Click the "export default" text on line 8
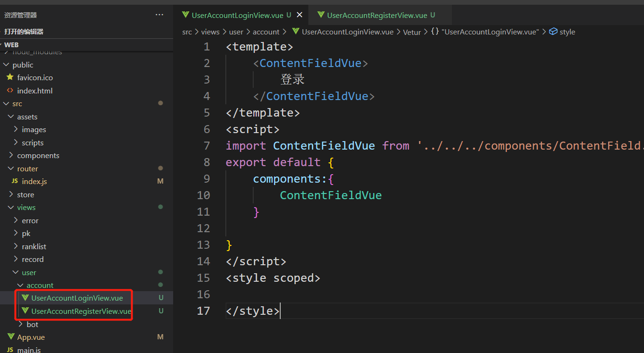Screen dimensions: 644x353 tap(273, 162)
